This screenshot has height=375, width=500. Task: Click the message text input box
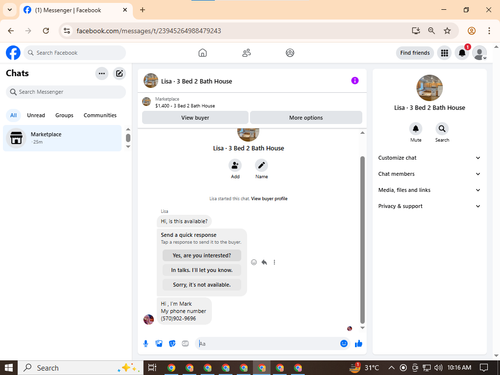(267, 344)
